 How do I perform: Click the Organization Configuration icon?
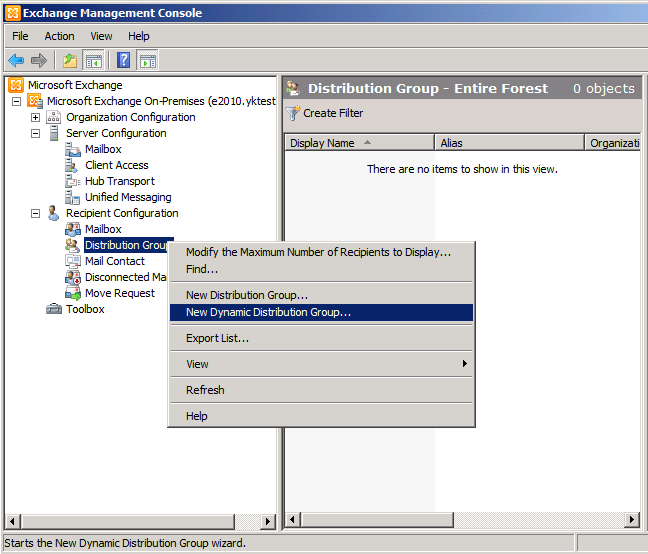pos(53,117)
